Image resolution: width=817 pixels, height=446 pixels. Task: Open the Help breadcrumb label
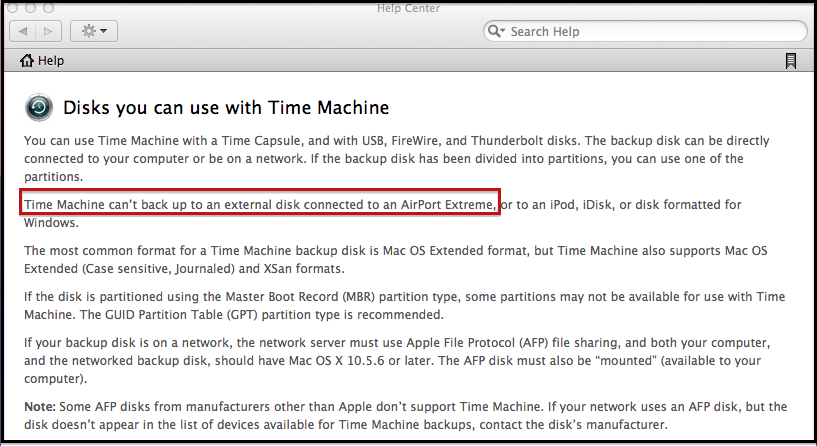click(x=51, y=61)
